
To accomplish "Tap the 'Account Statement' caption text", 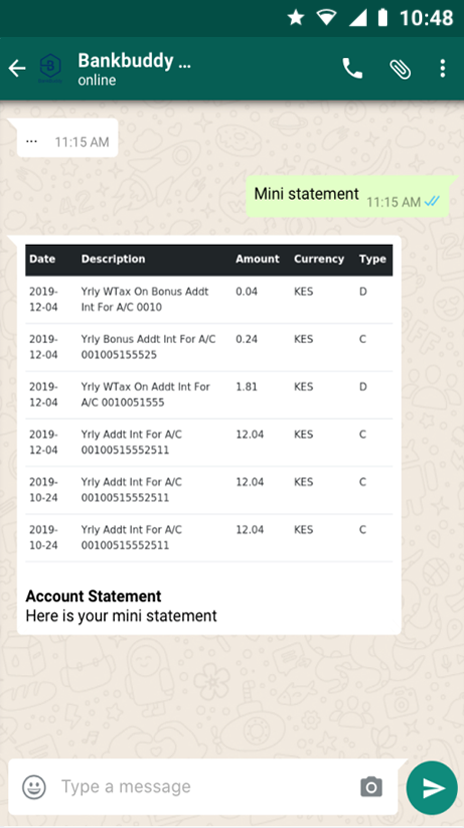I will 93,596.
